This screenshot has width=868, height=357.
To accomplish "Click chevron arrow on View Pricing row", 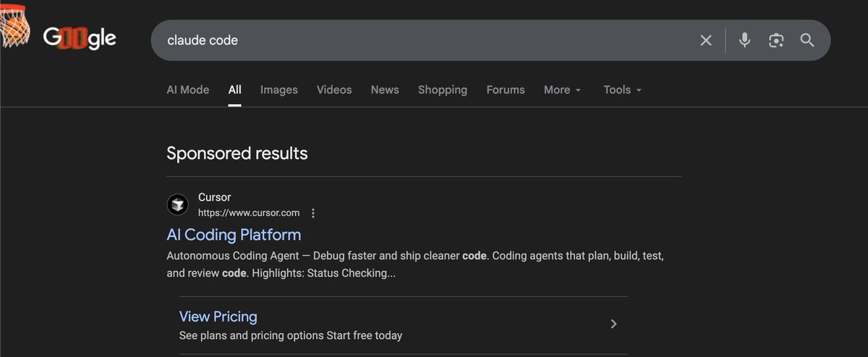I will [613, 324].
